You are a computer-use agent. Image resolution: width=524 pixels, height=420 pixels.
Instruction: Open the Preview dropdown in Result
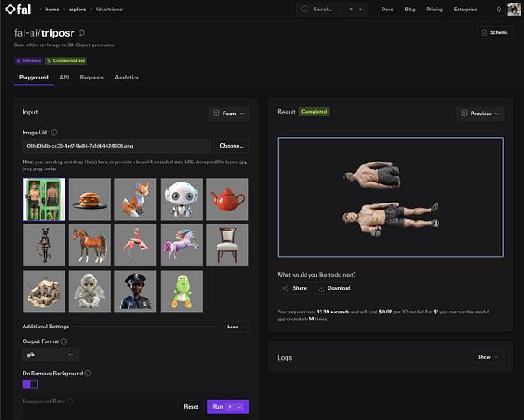coord(480,114)
